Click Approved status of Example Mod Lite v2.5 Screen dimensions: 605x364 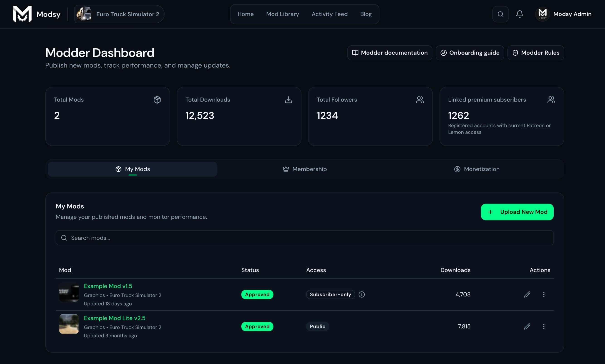(x=257, y=326)
